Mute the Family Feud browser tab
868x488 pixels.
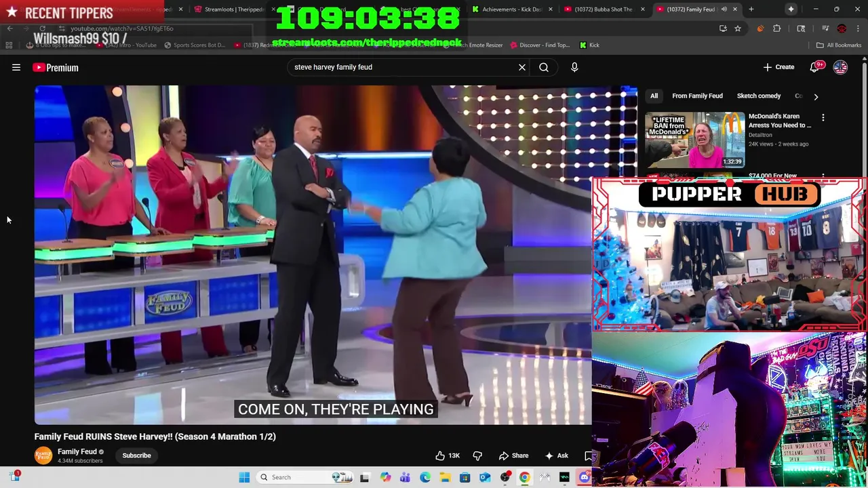click(x=724, y=9)
